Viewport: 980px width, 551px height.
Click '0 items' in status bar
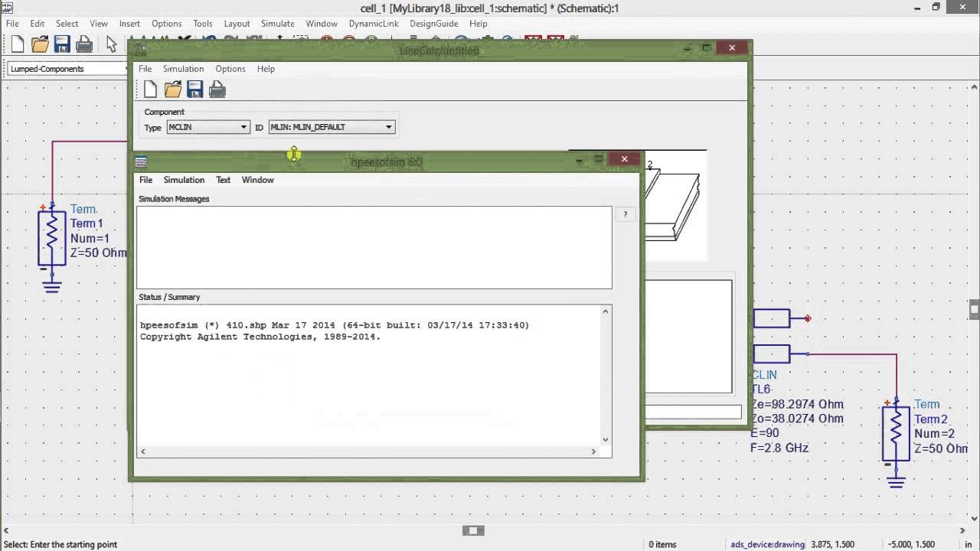click(x=662, y=544)
